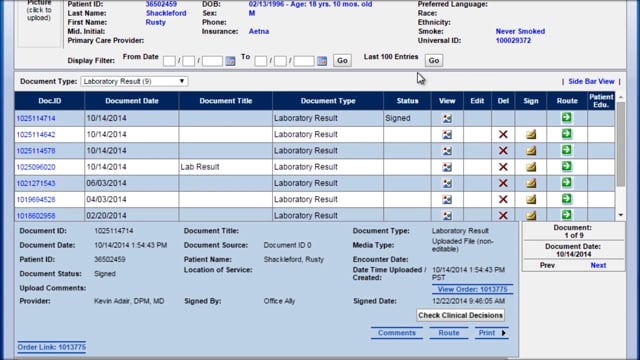Screen dimensions: 640x360
Task: Open the From Date calendar picker
Action: click(x=230, y=61)
